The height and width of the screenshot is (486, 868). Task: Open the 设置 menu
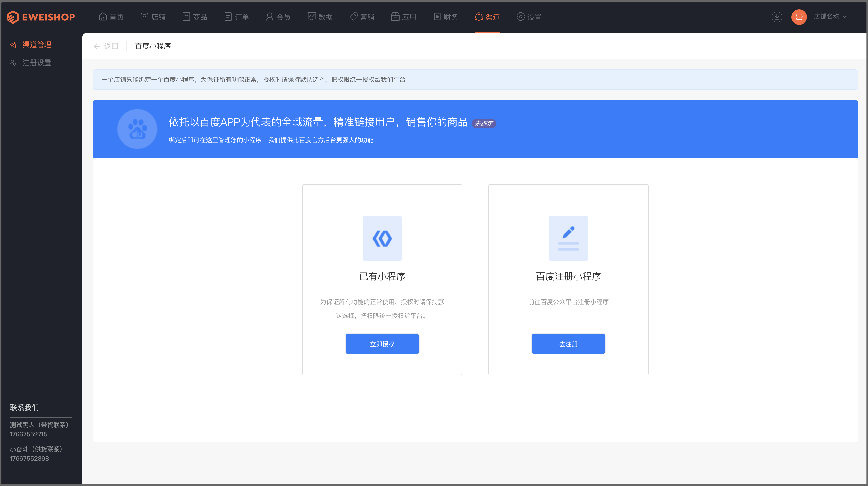point(529,17)
